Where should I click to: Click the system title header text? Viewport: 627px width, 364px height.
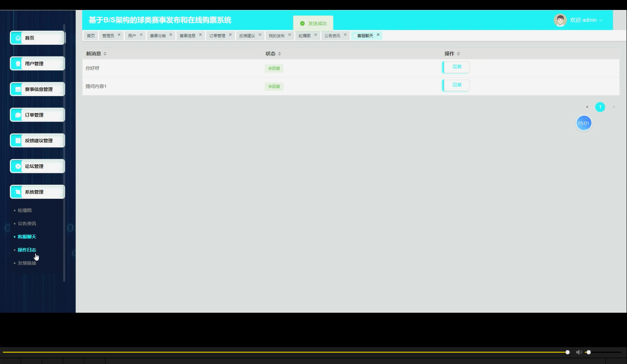click(x=160, y=20)
